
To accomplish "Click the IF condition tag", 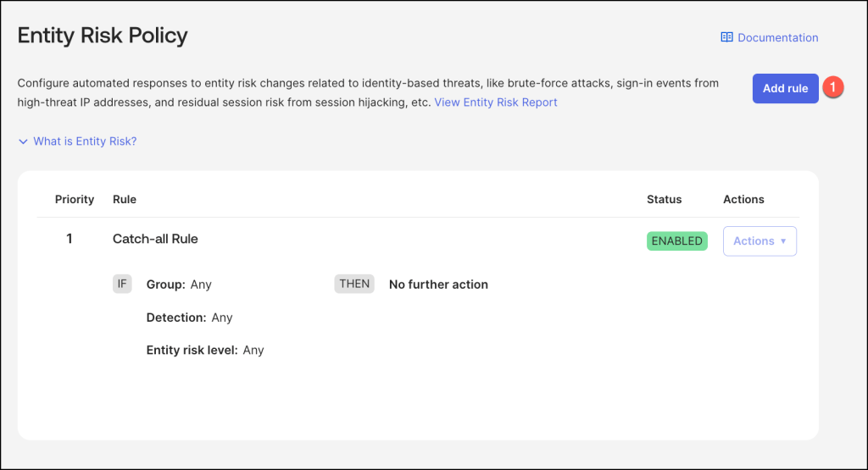I will pos(122,284).
